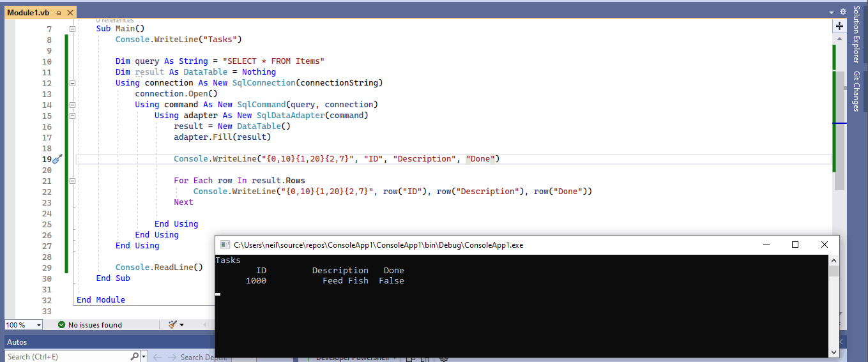Click connection.Open() in the code
This screenshot has width=868, height=362.
click(x=176, y=94)
